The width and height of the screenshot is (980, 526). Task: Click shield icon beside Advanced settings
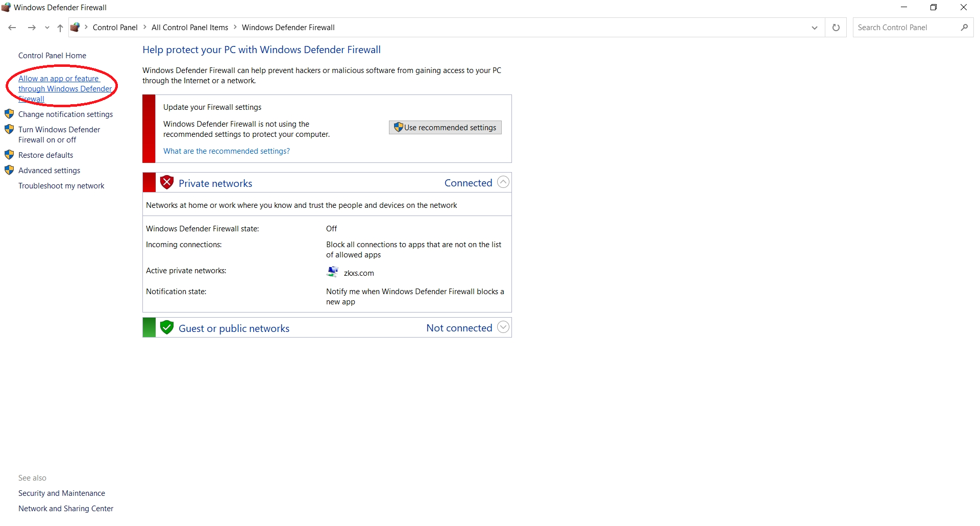tap(9, 170)
